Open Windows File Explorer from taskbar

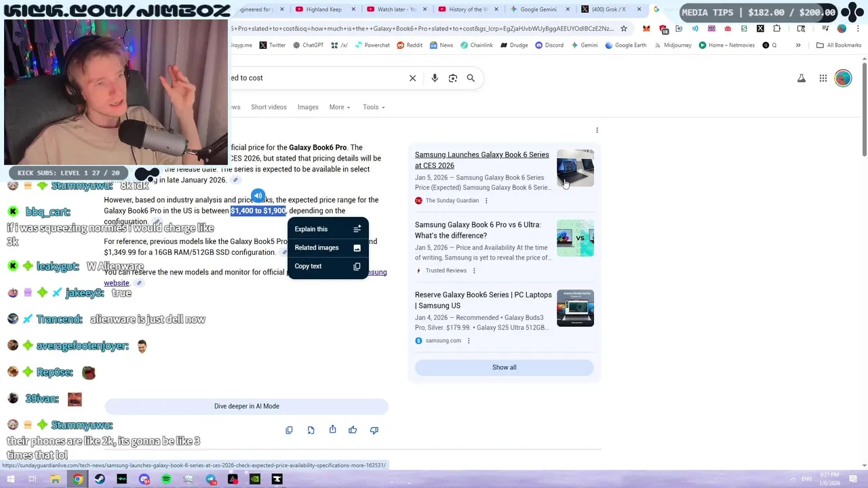[x=56, y=479]
